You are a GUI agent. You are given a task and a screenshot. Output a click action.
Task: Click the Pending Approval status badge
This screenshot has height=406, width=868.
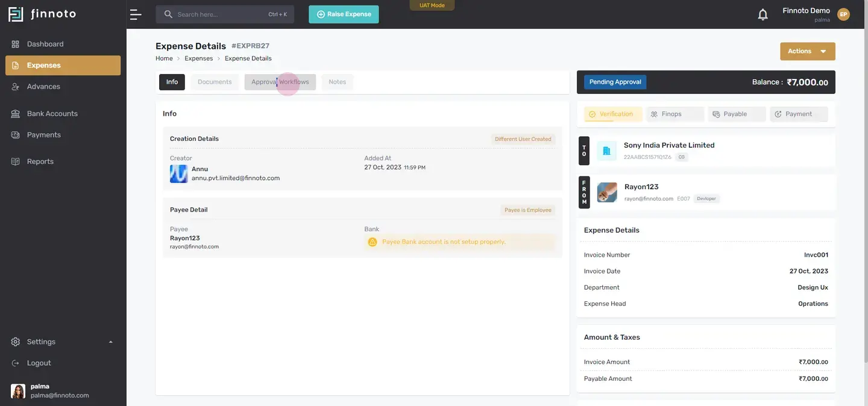pos(615,82)
